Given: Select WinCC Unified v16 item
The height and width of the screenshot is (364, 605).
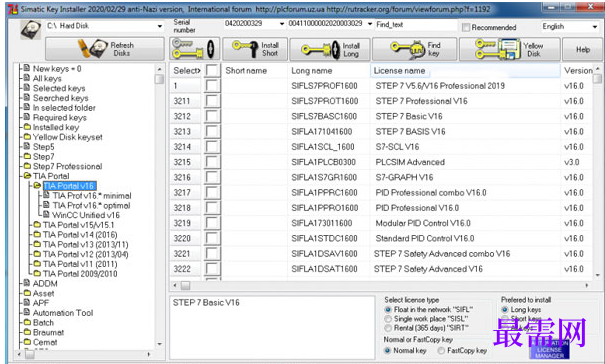Looking at the screenshot, I should coord(86,215).
